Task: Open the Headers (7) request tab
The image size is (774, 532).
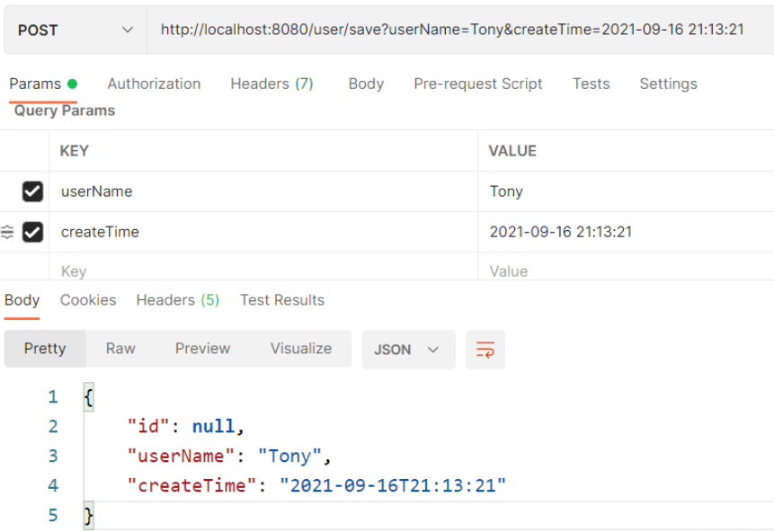Action: (271, 84)
